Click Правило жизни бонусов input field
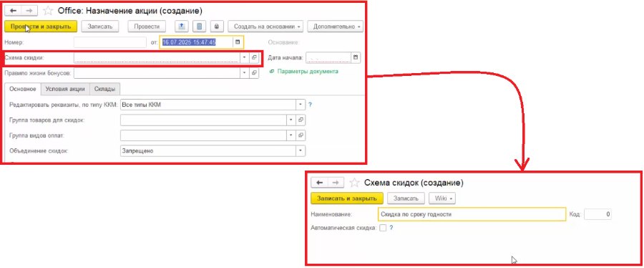Image resolution: width=644 pixels, height=268 pixels. 157,73
